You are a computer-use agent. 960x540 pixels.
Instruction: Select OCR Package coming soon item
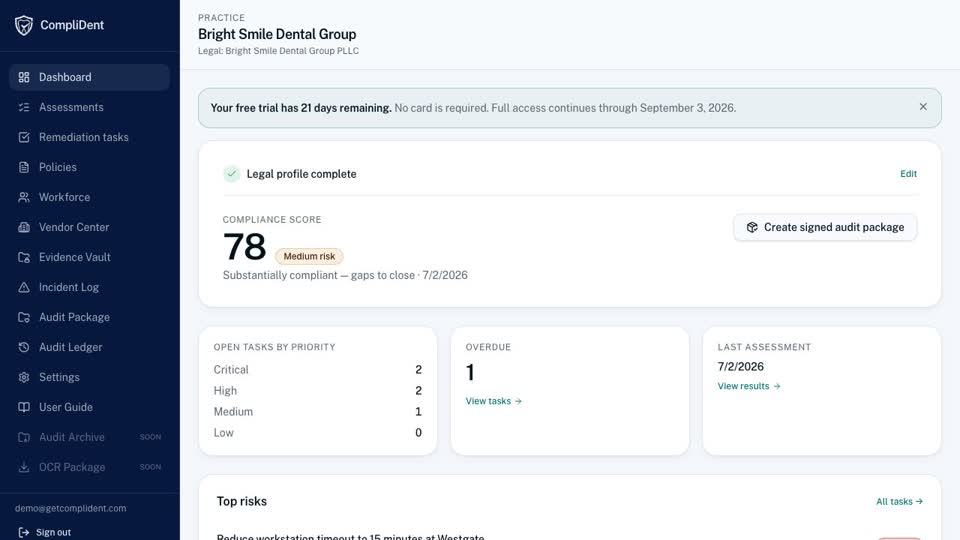coord(89,467)
